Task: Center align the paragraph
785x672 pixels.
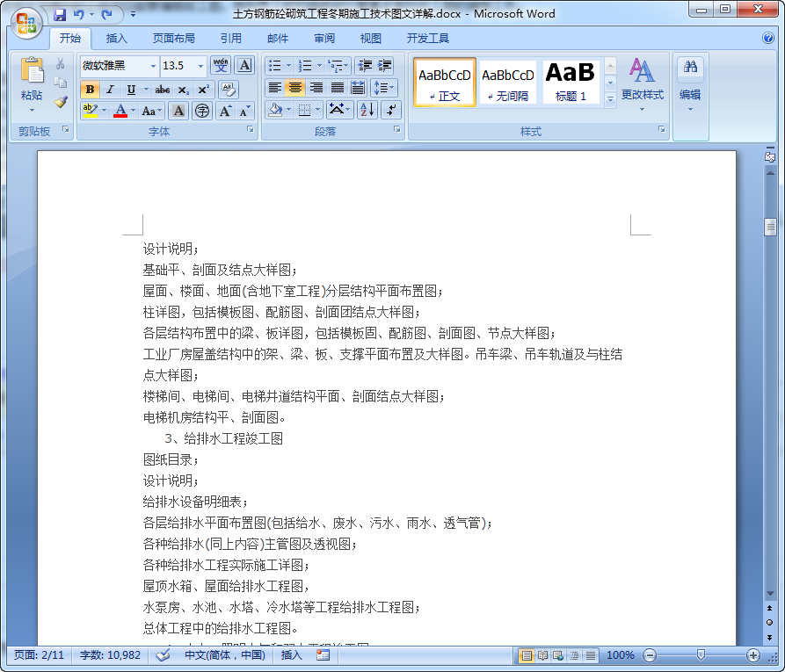Action: pyautogui.click(x=295, y=88)
